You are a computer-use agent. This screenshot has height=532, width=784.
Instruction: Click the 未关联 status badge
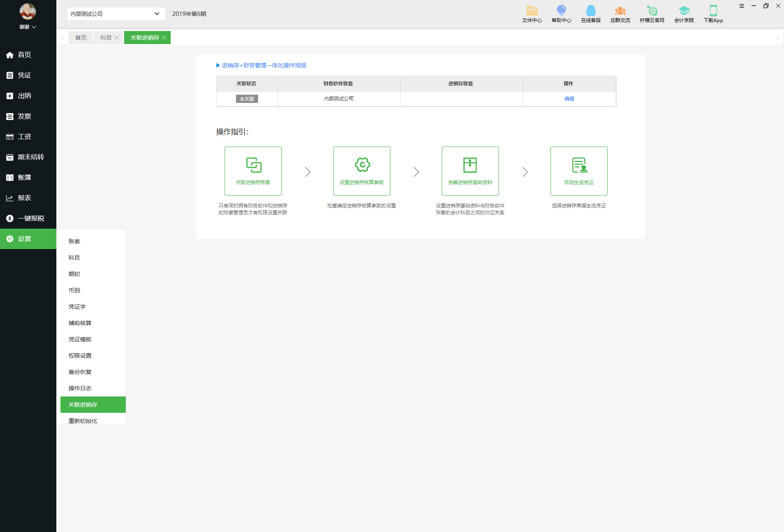(247, 99)
